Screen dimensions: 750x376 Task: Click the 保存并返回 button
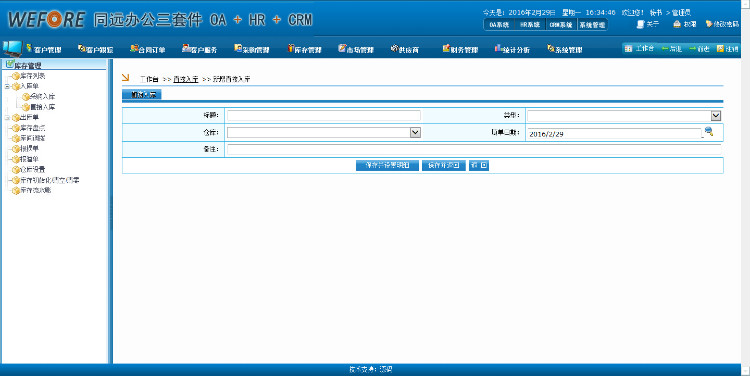443,165
